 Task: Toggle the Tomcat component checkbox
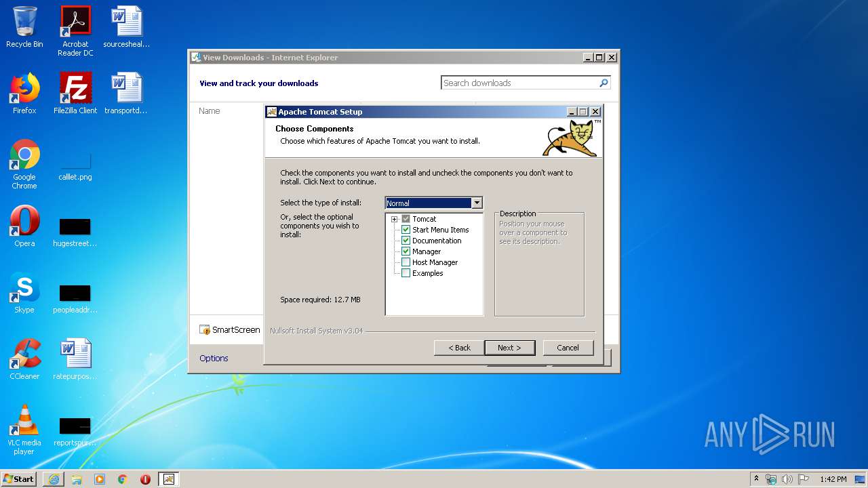tap(406, 219)
